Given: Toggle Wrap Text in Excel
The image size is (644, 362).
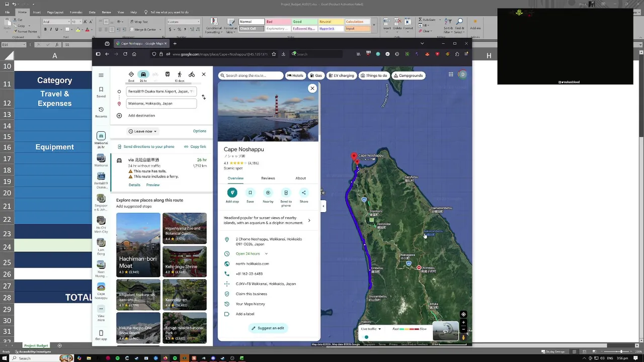Looking at the screenshot, I should tap(138, 22).
